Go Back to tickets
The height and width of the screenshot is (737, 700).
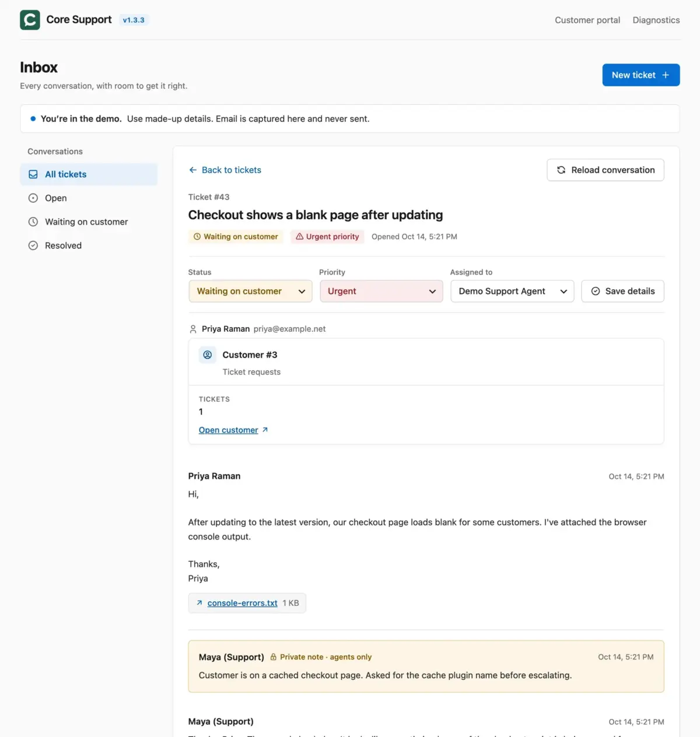coord(225,170)
